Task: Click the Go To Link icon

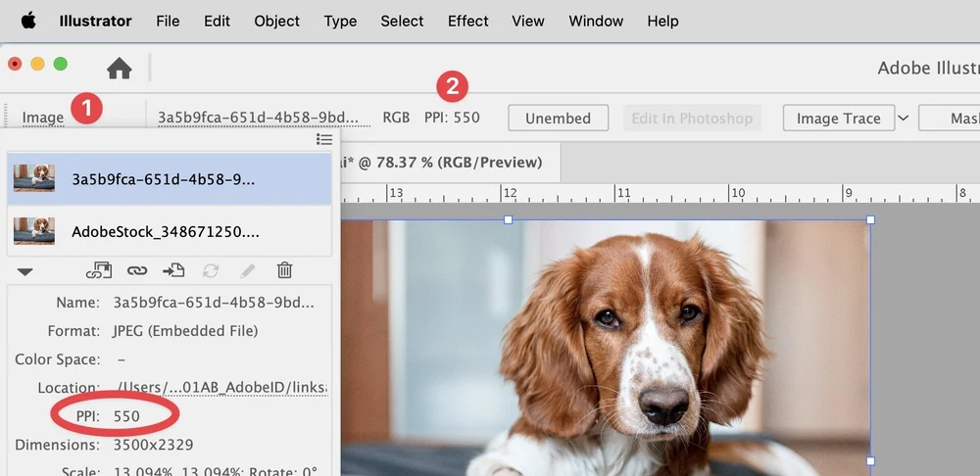Action: pyautogui.click(x=173, y=270)
